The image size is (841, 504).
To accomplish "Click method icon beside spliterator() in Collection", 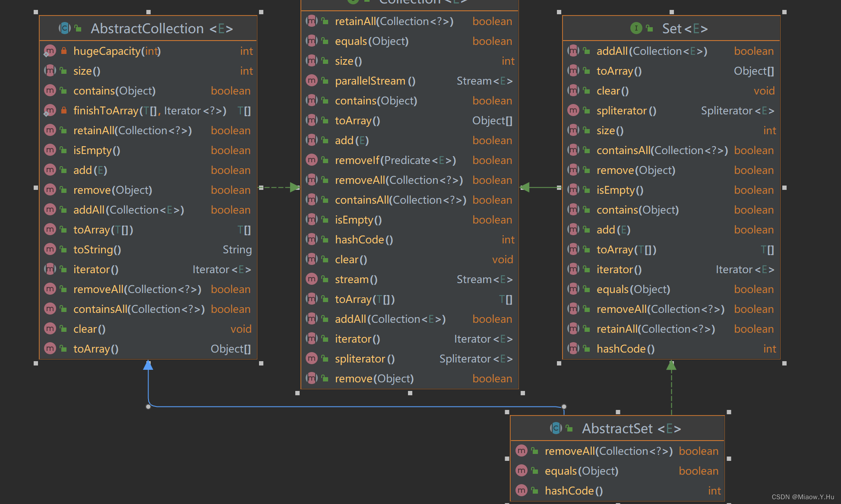I will tap(312, 359).
